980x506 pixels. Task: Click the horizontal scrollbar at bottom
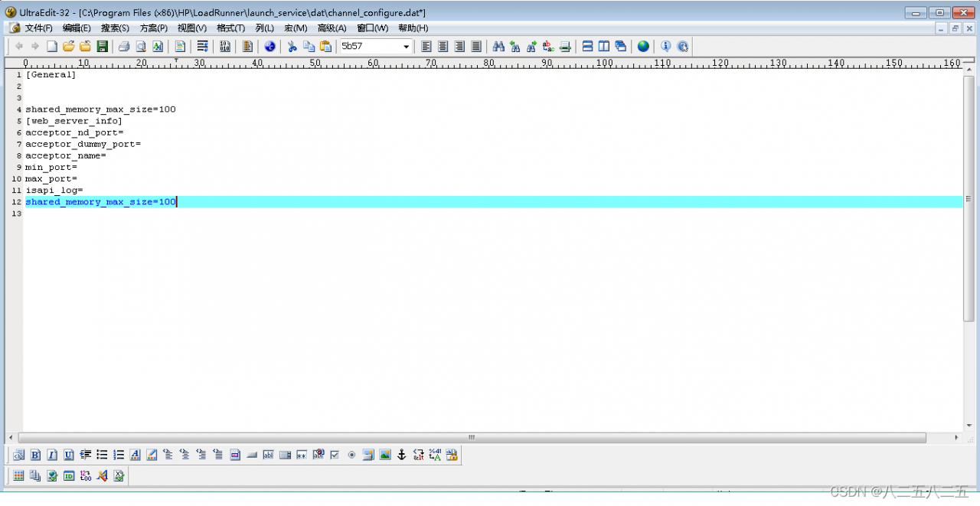coord(471,438)
